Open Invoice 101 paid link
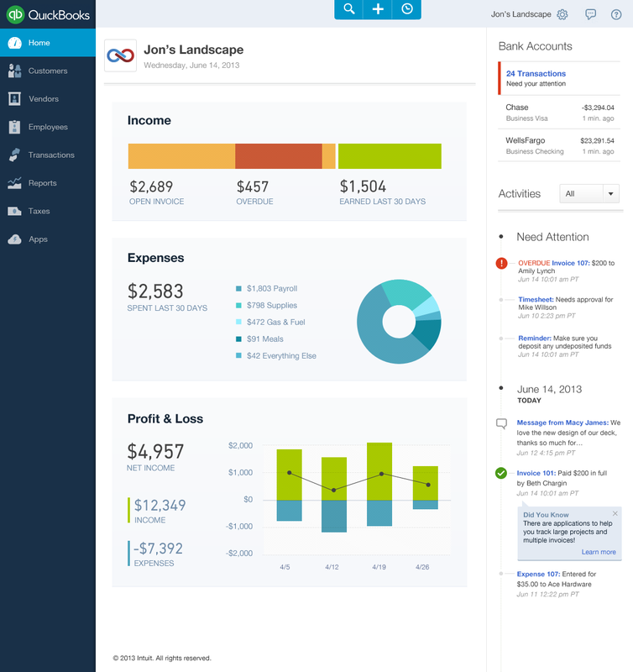This screenshot has width=633, height=672. coord(536,473)
